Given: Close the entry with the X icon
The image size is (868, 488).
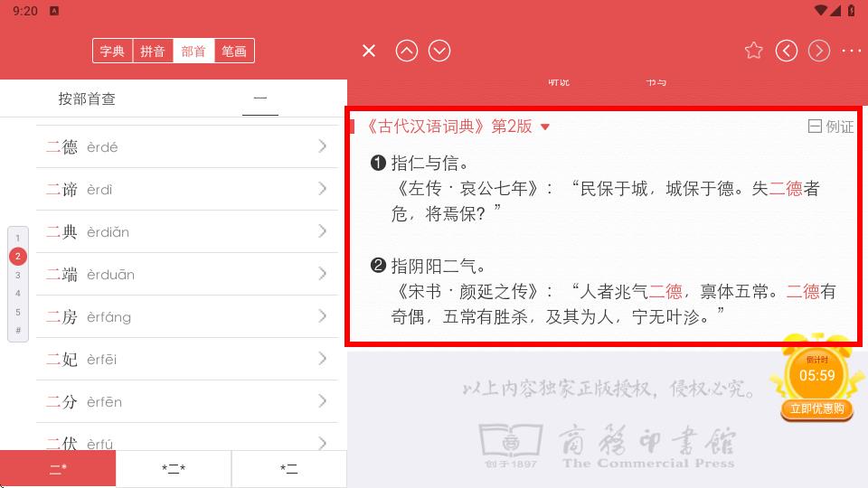Looking at the screenshot, I should (x=369, y=51).
